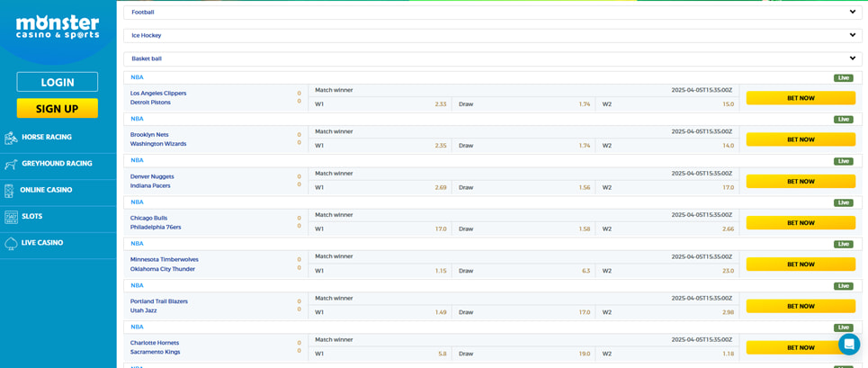Viewport: 868px width, 368px height.
Task: Click the Live badge for Clippers match
Action: [x=843, y=78]
